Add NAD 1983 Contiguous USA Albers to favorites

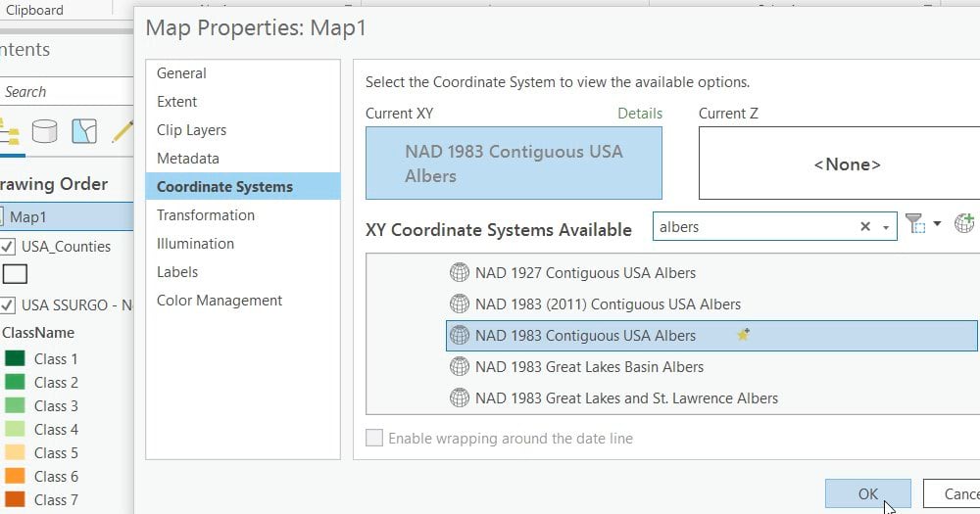coord(744,335)
